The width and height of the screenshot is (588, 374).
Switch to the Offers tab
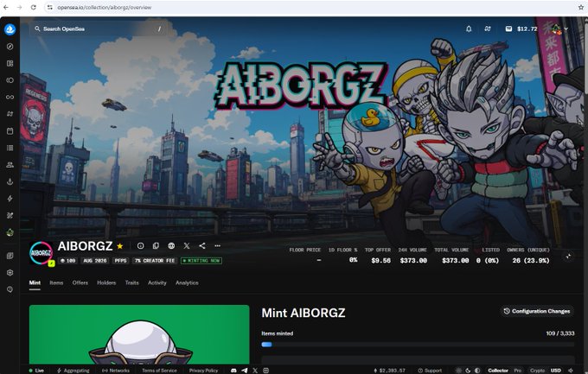[x=80, y=283]
